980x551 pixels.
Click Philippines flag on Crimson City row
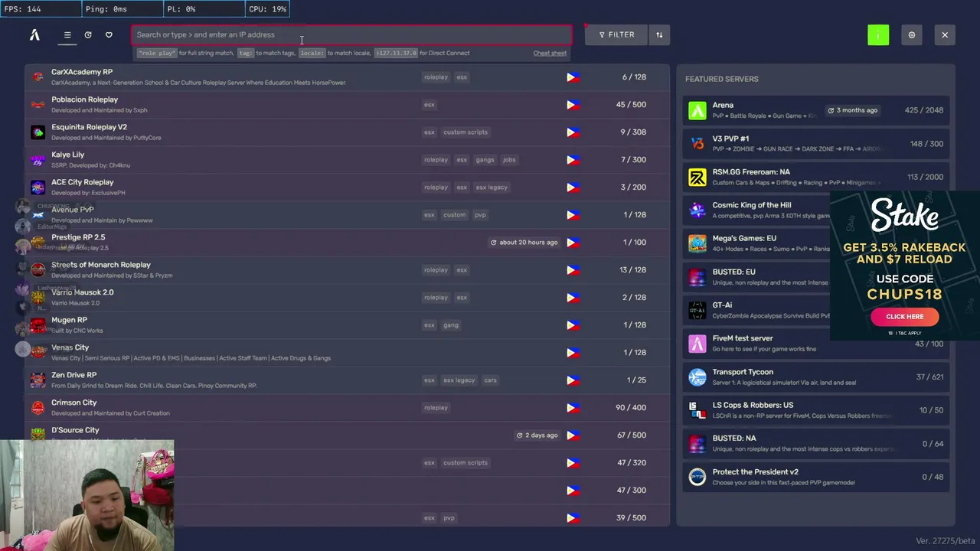click(573, 407)
